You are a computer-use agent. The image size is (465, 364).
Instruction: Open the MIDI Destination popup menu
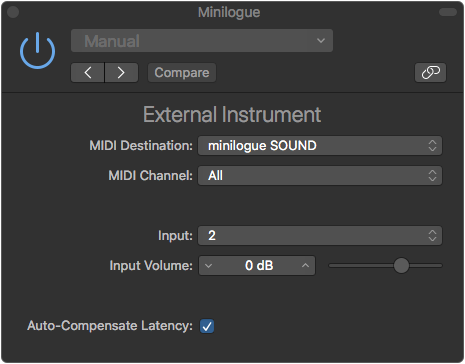(x=320, y=146)
